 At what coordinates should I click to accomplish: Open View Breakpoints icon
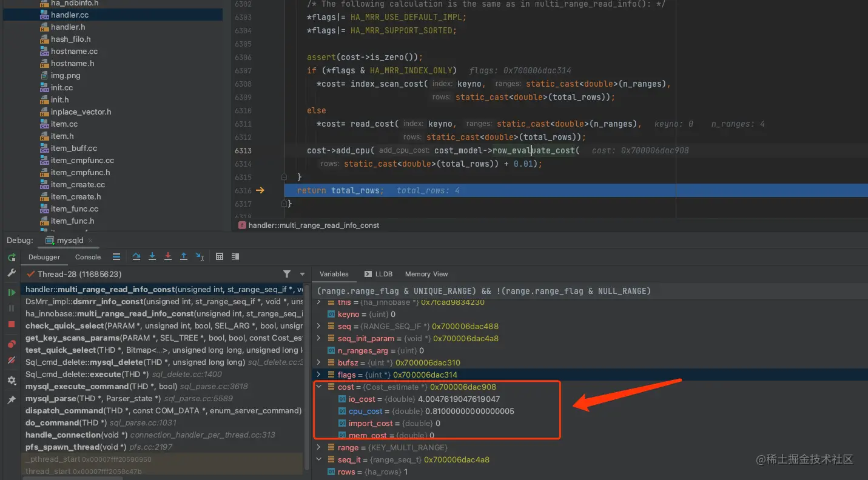(12, 344)
